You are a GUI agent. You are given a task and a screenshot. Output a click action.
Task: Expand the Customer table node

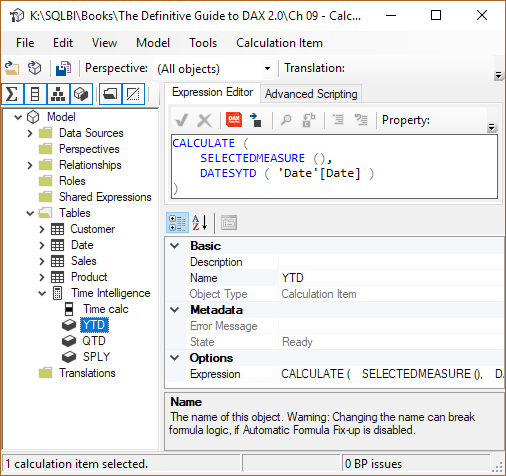point(42,229)
